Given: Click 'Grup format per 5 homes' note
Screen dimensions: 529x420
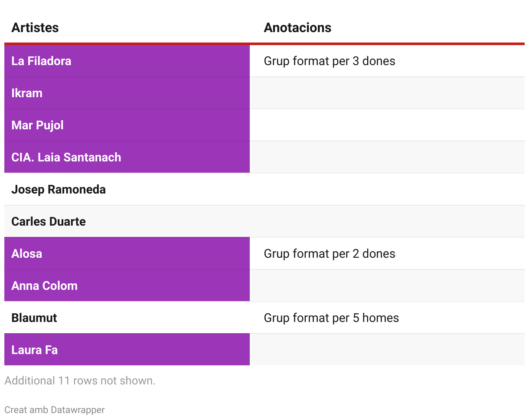Looking at the screenshot, I should [331, 318].
